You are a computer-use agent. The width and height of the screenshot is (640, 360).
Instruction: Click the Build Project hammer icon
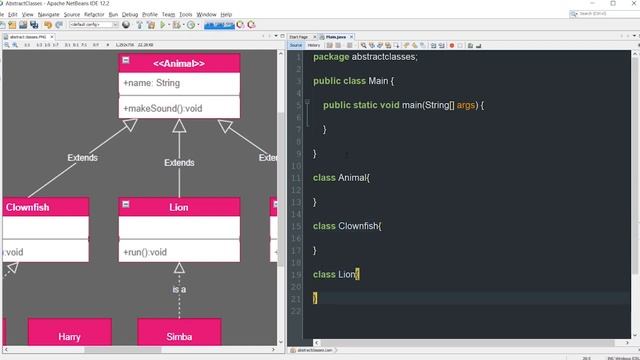pos(140,25)
